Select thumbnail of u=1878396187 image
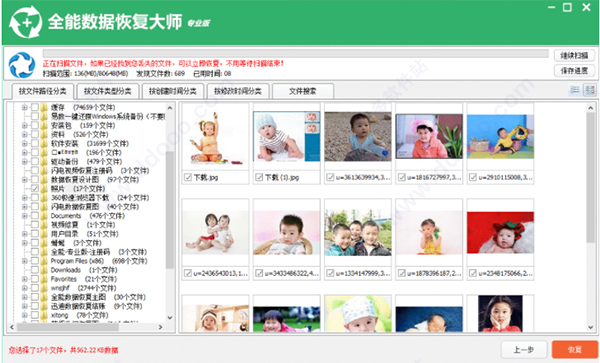Screen dimensions: 600x363 pos(429,233)
